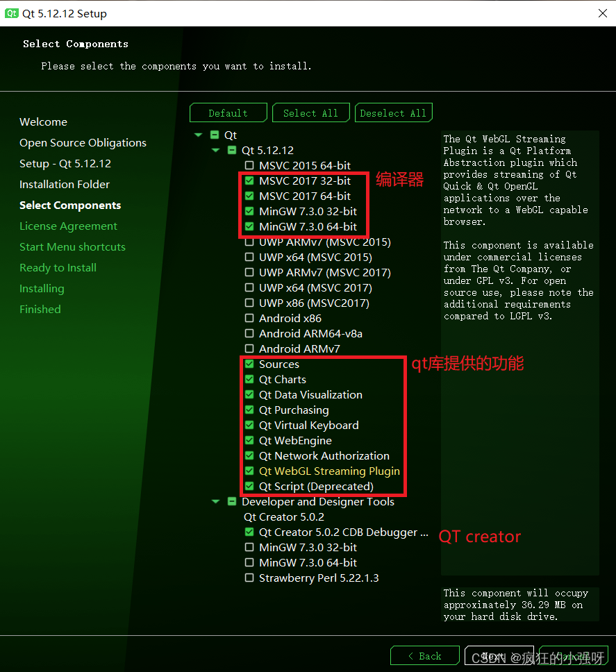Click the 36.29 MB disk usage text
Screen dimensions: 616x672
pos(516,605)
